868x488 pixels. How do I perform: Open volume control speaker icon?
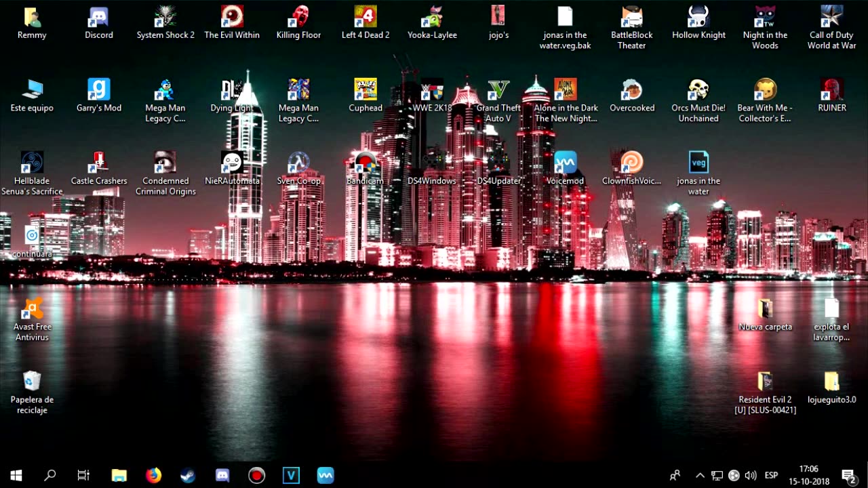coord(750,475)
